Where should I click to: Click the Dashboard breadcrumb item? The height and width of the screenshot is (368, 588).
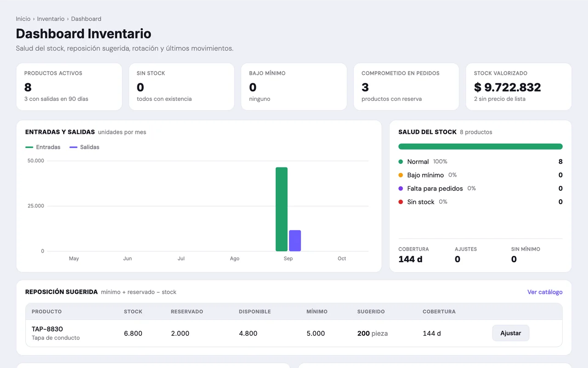[x=86, y=19]
